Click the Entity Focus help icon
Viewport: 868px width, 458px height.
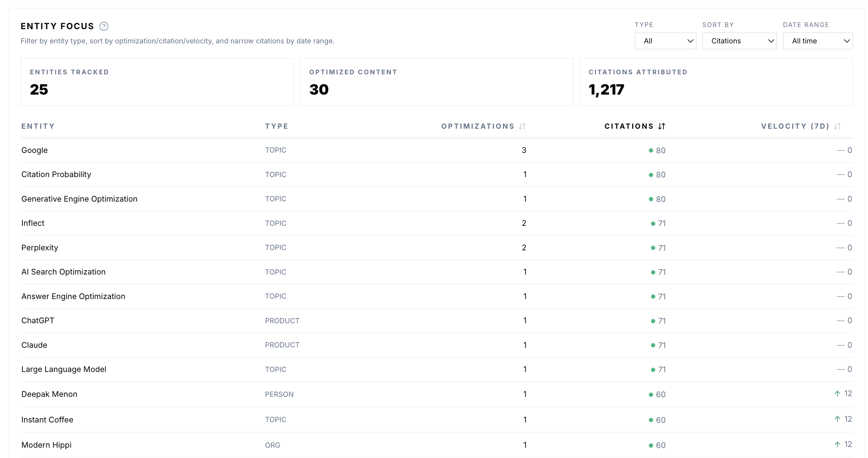point(104,26)
